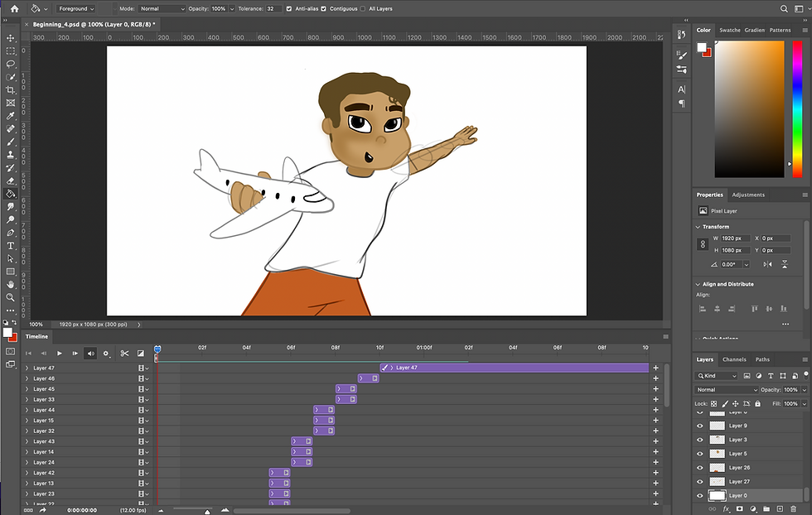Screen dimensions: 812x515
Task: Select the Lasso tool
Action: tap(10, 65)
